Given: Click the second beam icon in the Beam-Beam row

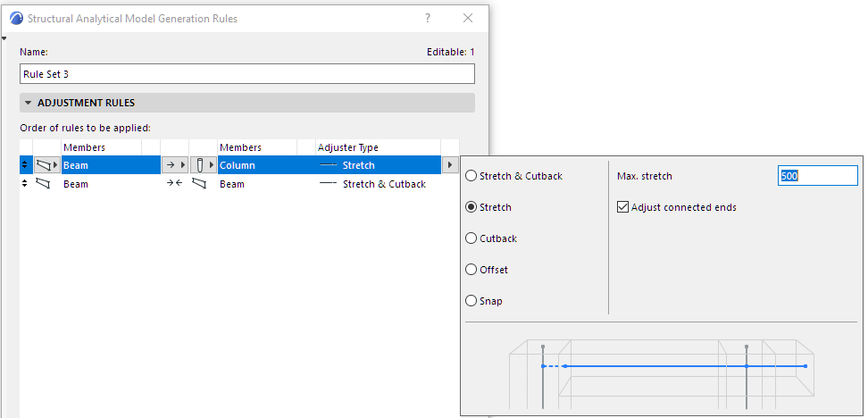Looking at the screenshot, I should pos(199,184).
